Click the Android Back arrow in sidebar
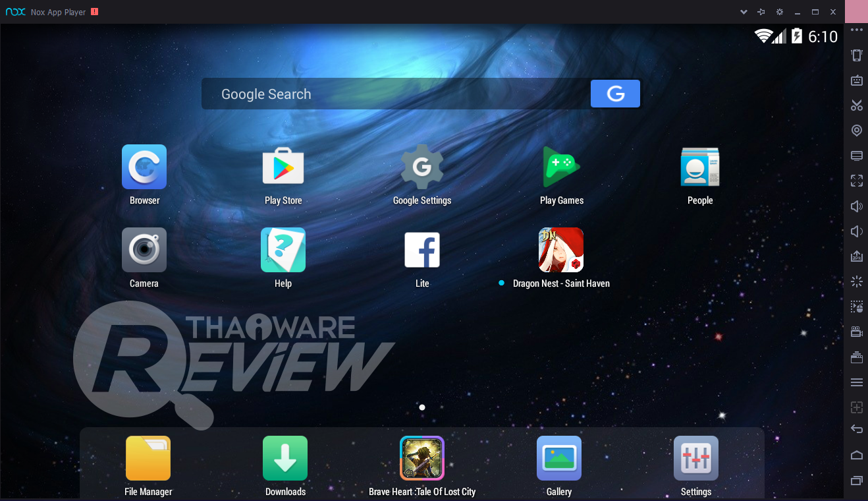The width and height of the screenshot is (868, 501). point(857,429)
